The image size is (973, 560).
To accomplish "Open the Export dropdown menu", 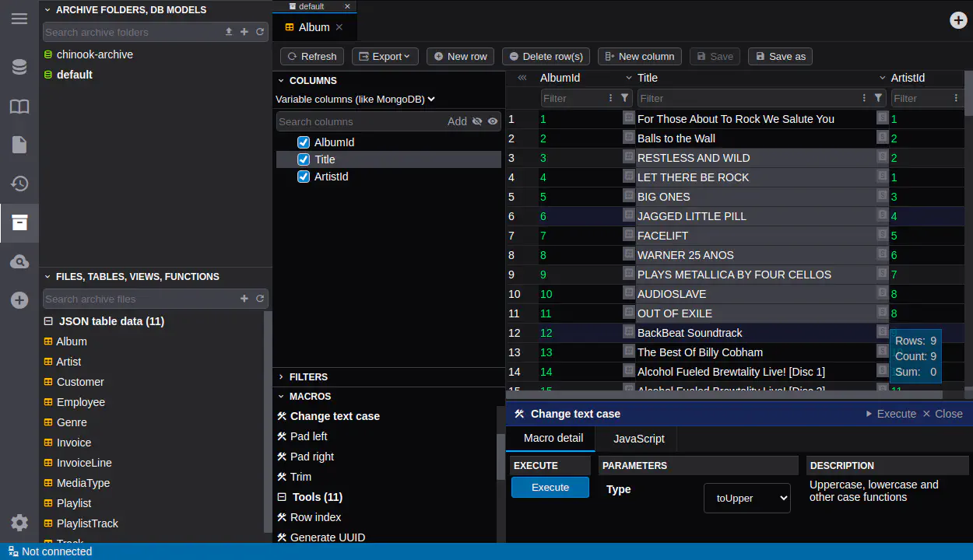I will click(385, 56).
